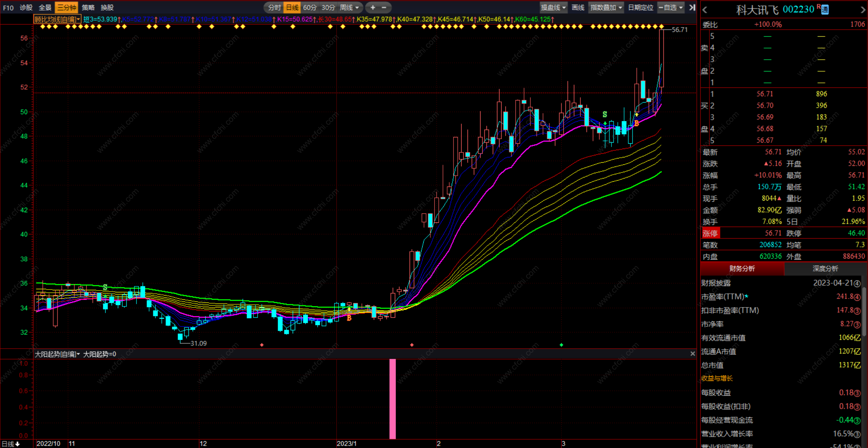Switch chart to 60分 period
This screenshot has width=868, height=448.
310,7
